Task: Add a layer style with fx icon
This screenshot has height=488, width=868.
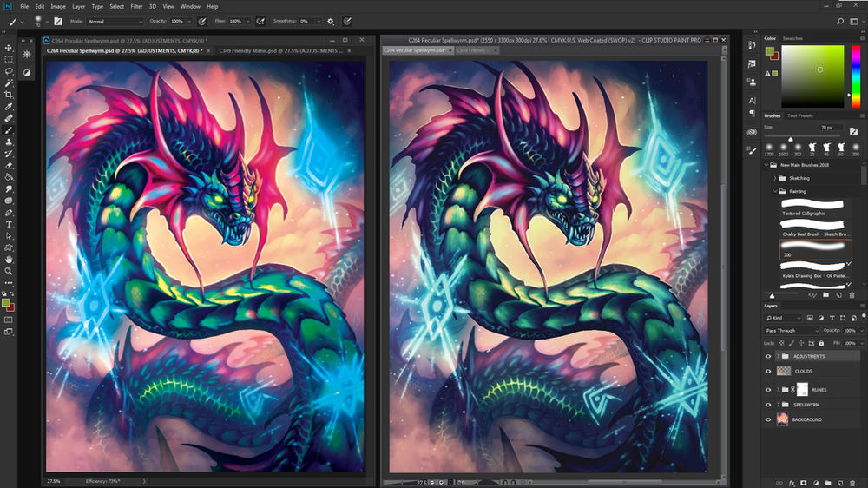Action: click(x=792, y=483)
